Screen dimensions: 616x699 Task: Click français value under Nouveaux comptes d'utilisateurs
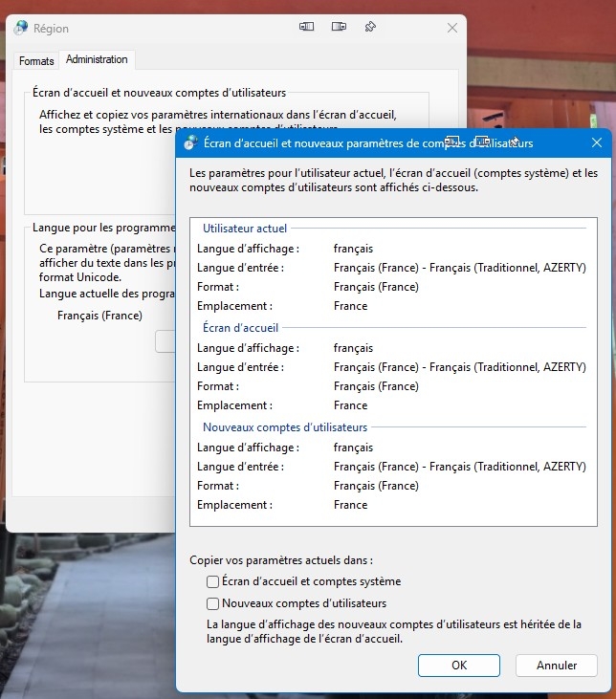(353, 448)
